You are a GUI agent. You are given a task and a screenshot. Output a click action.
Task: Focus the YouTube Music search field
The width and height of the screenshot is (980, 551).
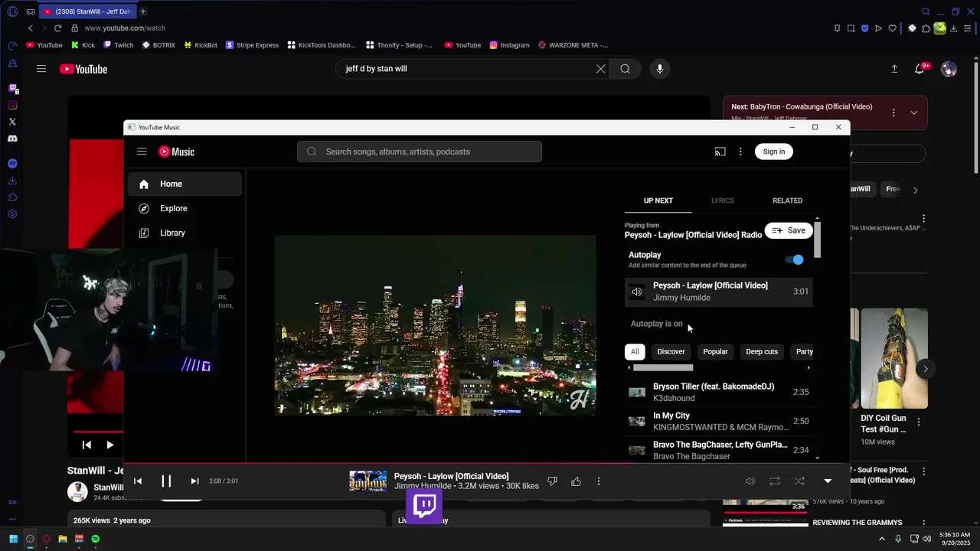pos(420,152)
